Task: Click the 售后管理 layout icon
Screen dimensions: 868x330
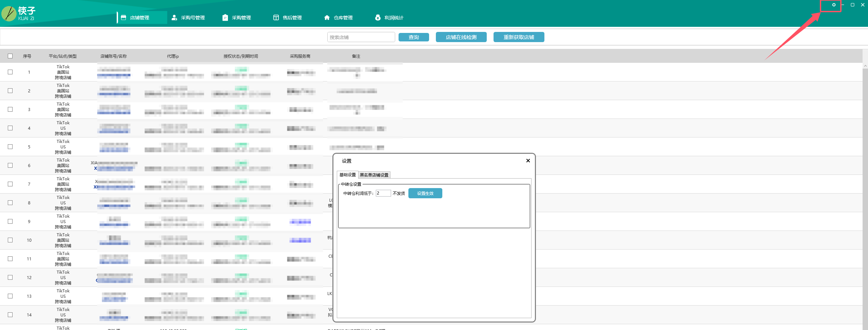Action: click(x=276, y=18)
